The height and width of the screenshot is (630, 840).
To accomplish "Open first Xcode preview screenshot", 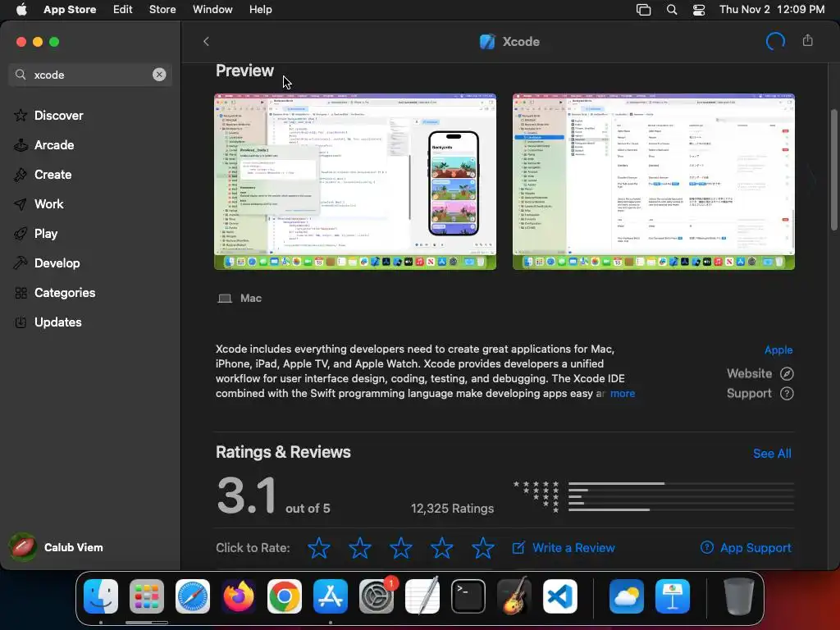I will [x=355, y=181].
